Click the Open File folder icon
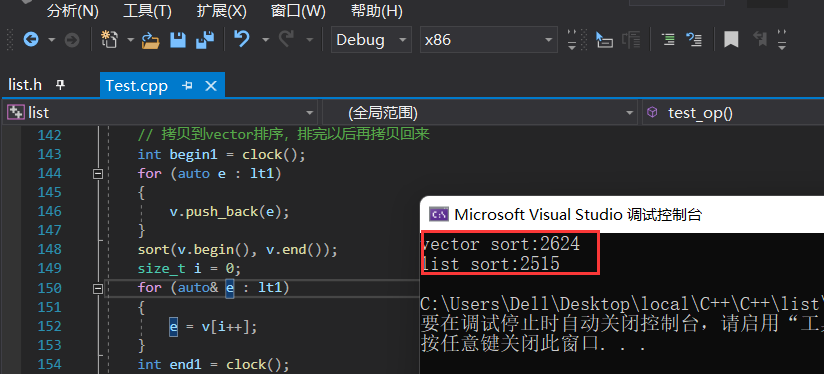This screenshot has width=824, height=374. 151,40
